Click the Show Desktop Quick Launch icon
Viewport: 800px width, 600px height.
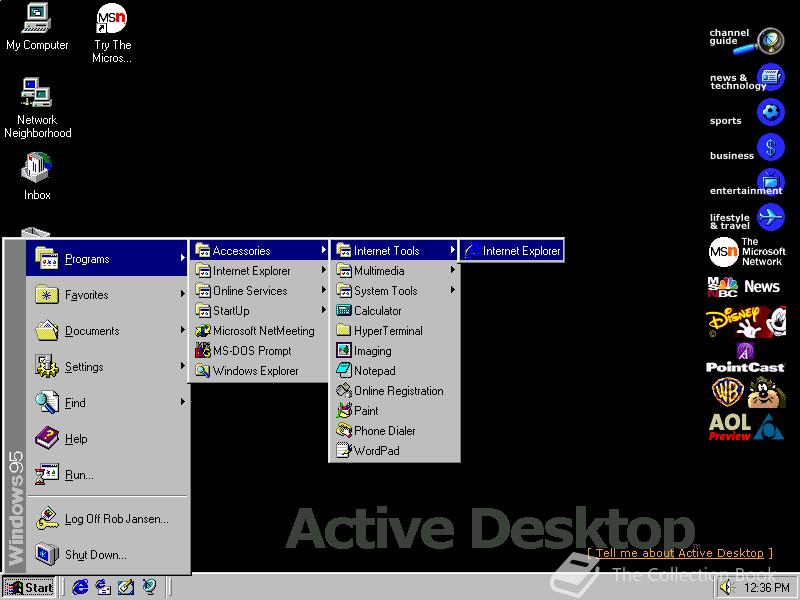[x=126, y=587]
